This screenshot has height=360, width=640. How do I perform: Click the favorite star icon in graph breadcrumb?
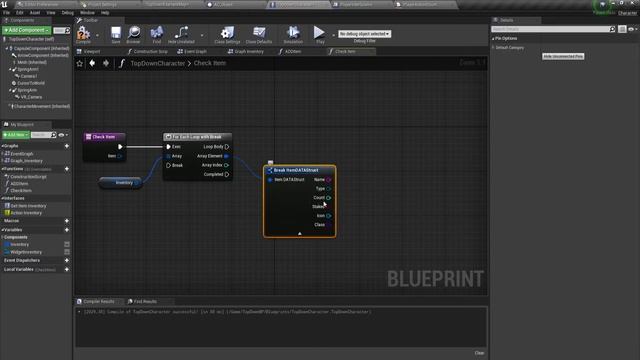point(80,63)
